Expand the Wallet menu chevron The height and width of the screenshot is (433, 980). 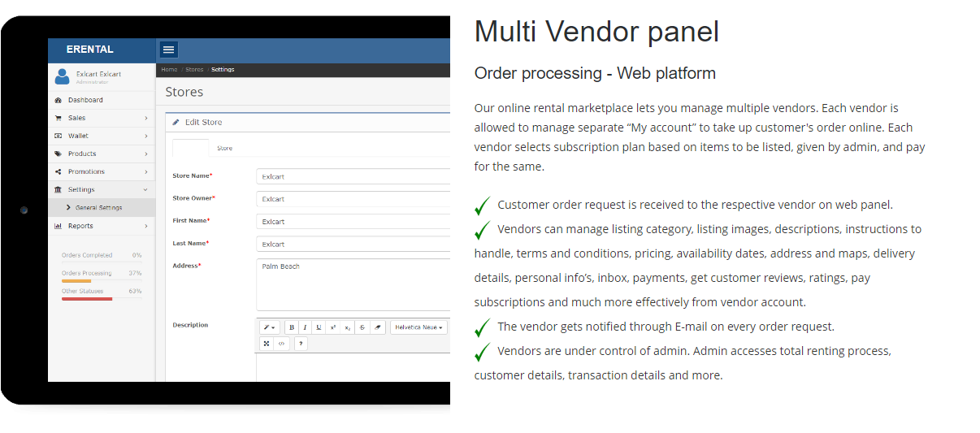point(146,136)
